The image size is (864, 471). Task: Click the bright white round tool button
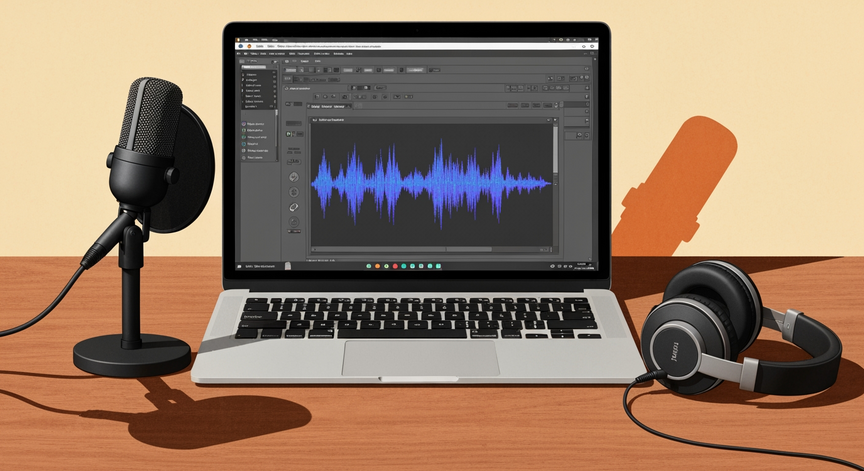click(294, 207)
